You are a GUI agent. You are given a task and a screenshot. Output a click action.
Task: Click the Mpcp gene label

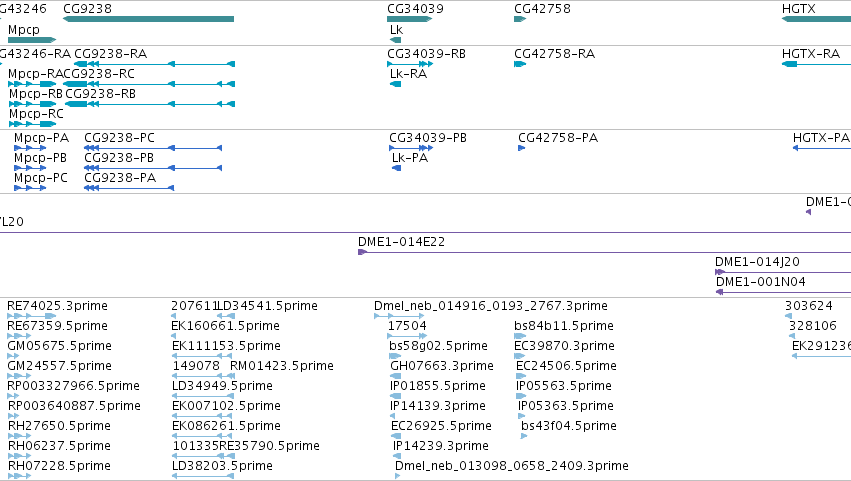[24, 29]
